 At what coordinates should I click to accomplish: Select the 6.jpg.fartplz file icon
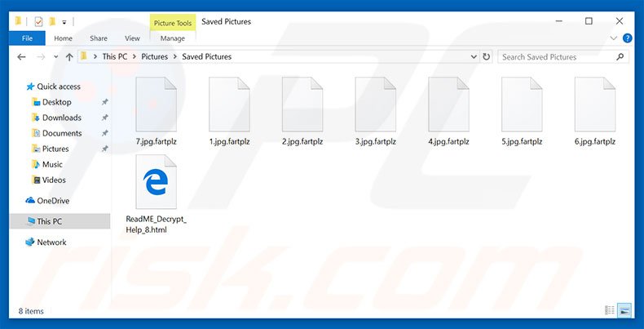[595, 104]
